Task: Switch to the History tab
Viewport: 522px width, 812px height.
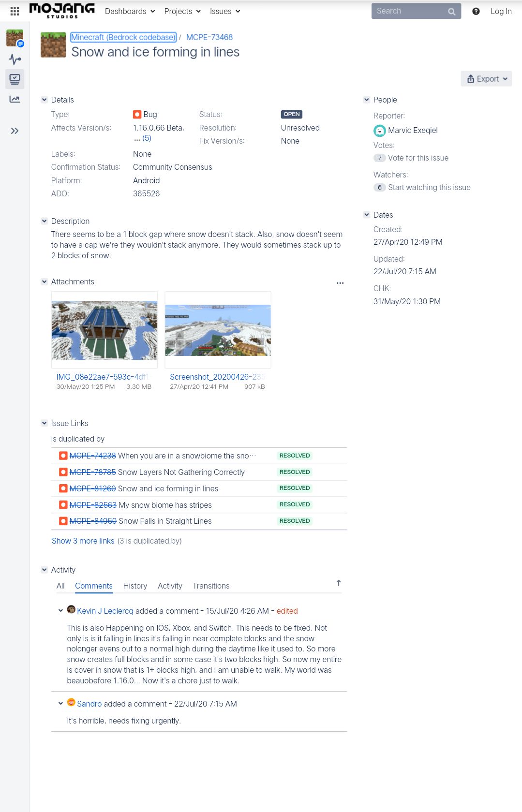Action: click(135, 586)
